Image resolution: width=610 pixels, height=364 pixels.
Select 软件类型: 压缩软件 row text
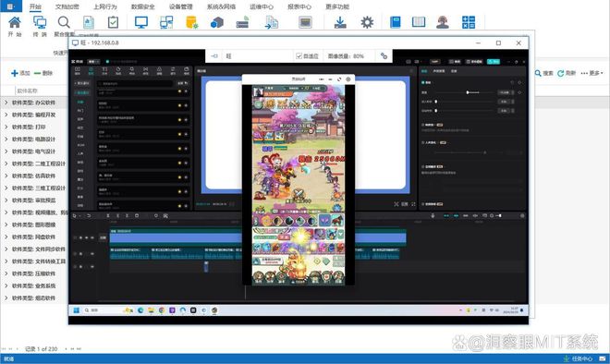[34, 273]
